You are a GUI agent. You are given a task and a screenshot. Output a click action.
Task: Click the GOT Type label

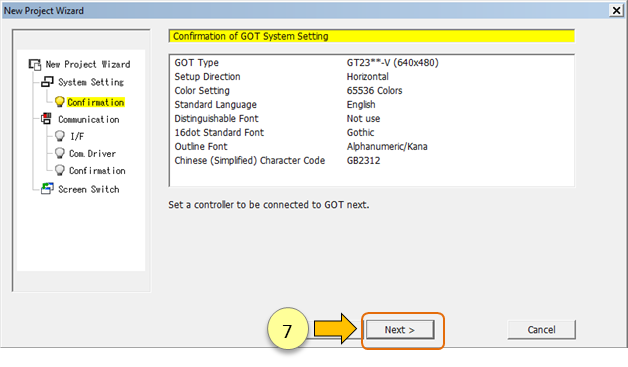(x=196, y=63)
